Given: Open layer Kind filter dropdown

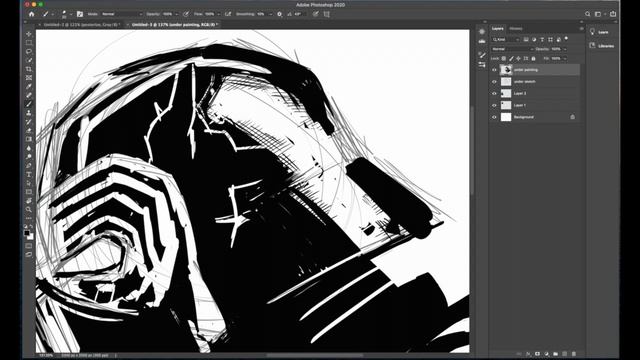Looking at the screenshot, I should (506, 40).
